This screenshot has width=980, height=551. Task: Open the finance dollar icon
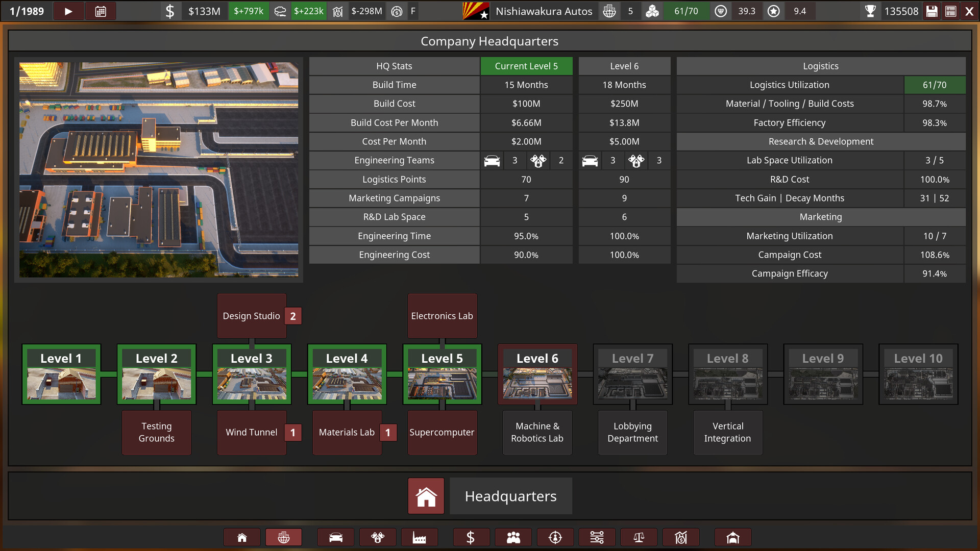[471, 537]
